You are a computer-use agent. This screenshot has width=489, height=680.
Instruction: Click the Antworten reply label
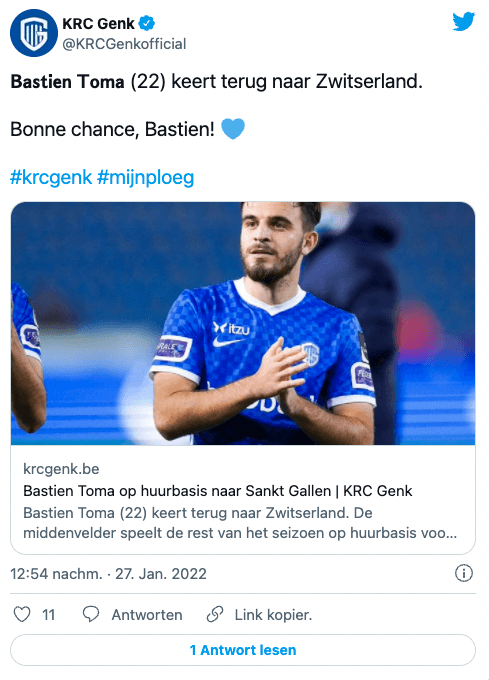click(147, 615)
